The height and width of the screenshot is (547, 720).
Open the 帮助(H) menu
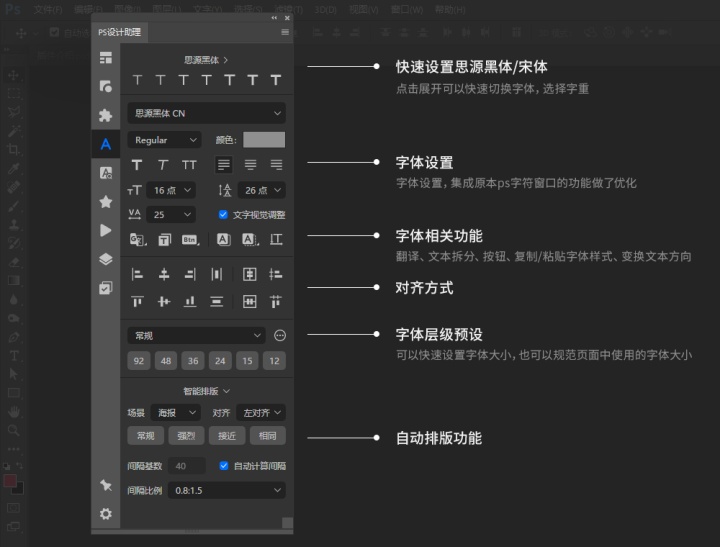coord(450,10)
